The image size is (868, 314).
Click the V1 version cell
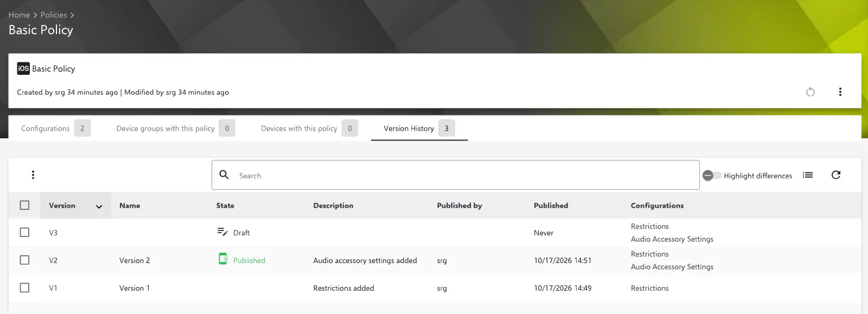pyautogui.click(x=53, y=288)
